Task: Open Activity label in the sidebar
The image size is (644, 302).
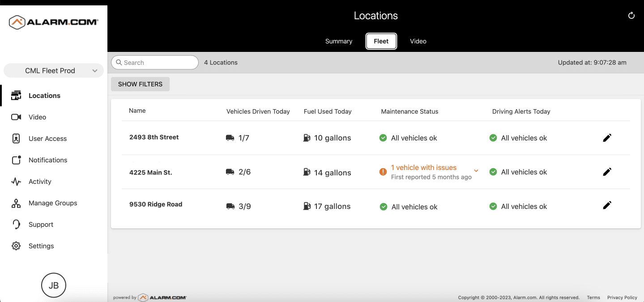Action: click(x=40, y=182)
